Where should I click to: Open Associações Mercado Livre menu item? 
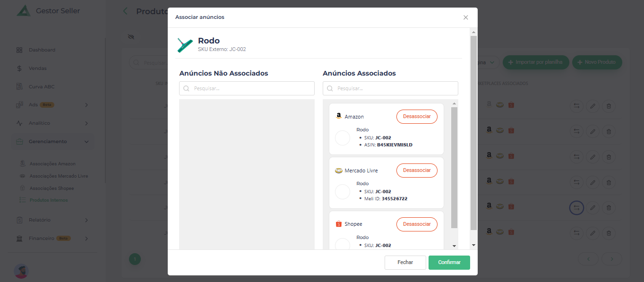point(59,176)
